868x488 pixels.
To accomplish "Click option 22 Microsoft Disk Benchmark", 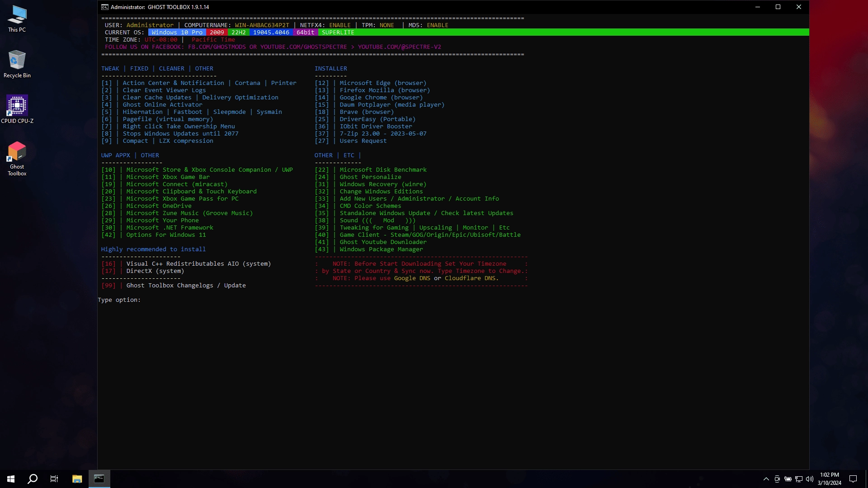I will pyautogui.click(x=371, y=170).
